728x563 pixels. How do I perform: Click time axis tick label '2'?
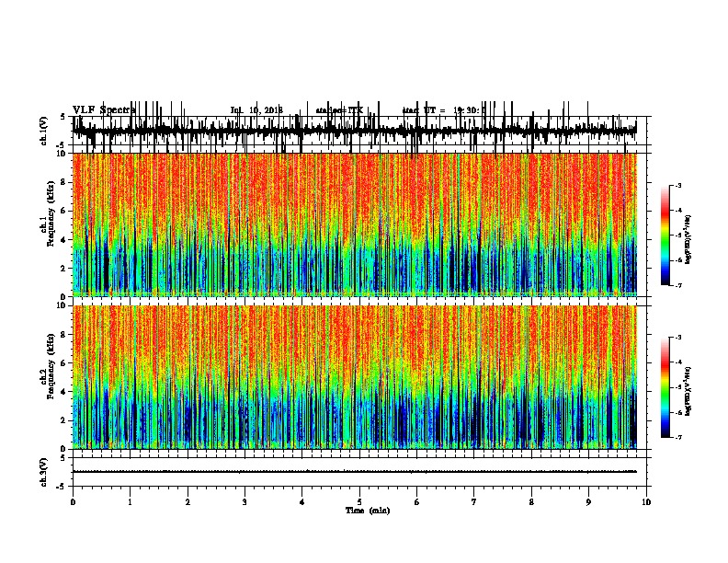pos(188,502)
